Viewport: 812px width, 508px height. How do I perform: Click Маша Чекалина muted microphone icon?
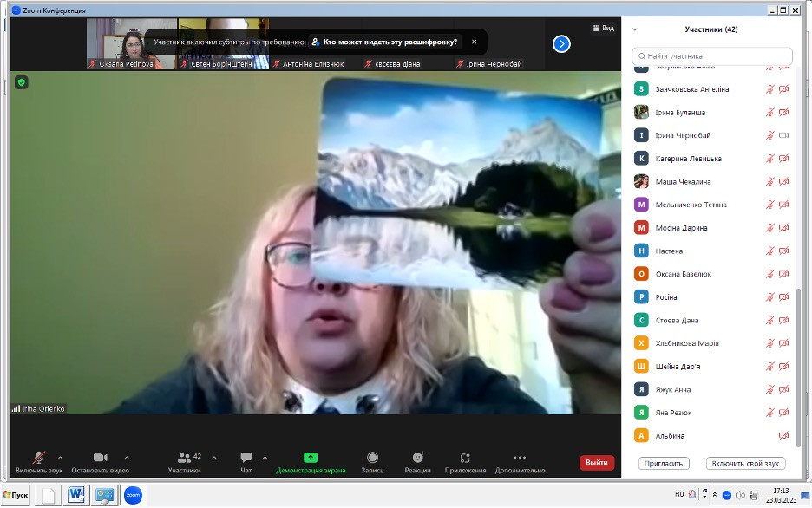click(770, 181)
